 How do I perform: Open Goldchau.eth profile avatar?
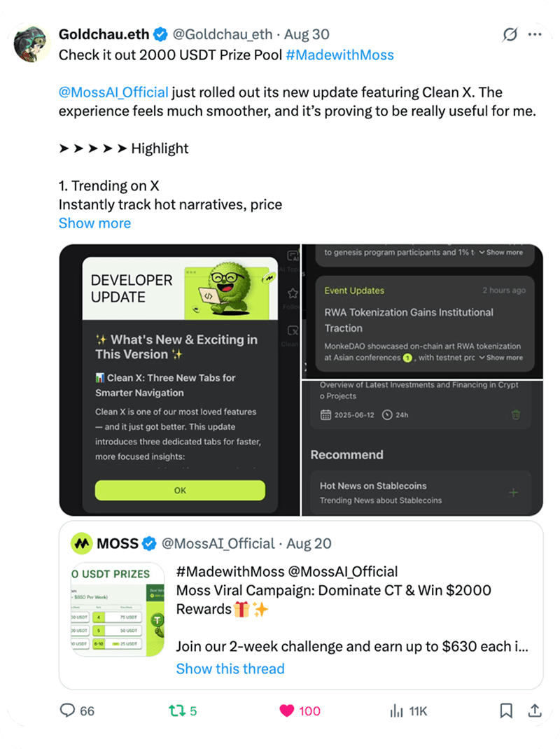tap(31, 43)
